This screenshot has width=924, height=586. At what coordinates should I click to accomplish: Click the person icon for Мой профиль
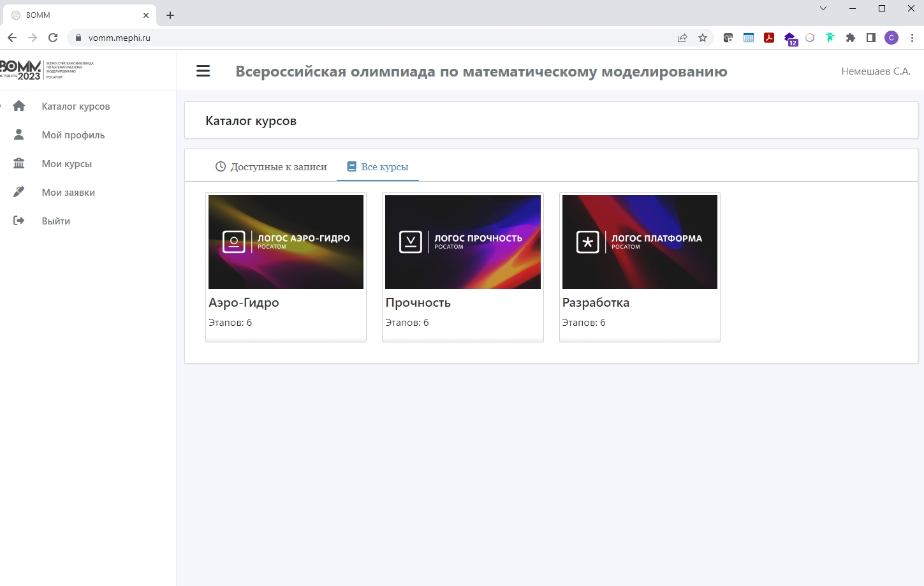[x=19, y=135]
